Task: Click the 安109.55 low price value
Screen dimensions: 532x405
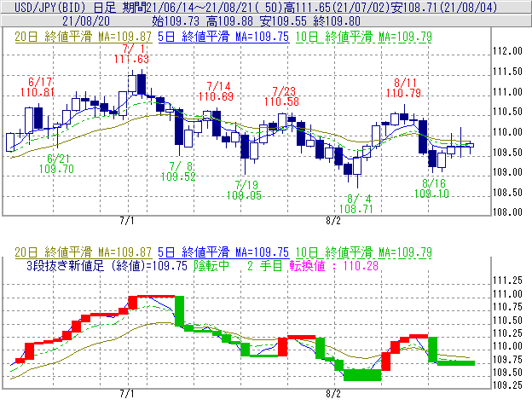Action: click(283, 21)
